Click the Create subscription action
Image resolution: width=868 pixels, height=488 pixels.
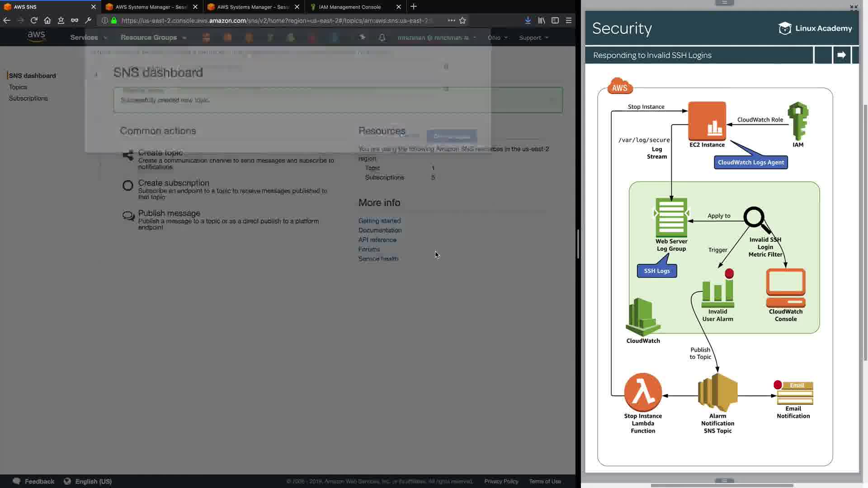(x=174, y=183)
